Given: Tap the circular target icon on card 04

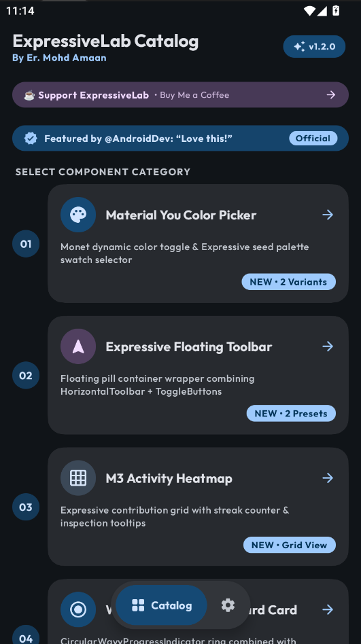Looking at the screenshot, I should coord(78,609).
